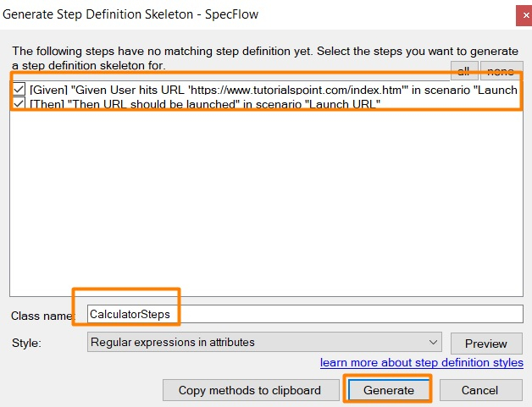
Task: Select the 'Then URL should be launched' row
Action: coord(203,103)
